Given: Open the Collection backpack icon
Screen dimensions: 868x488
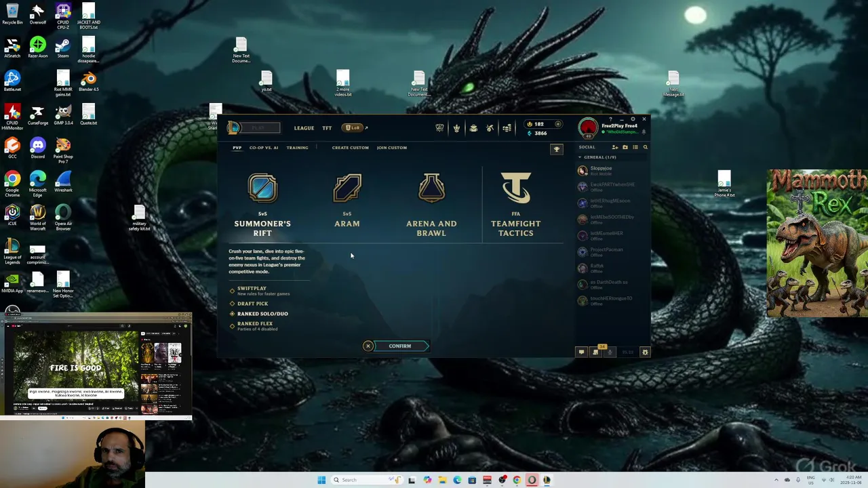Looking at the screenshot, I should (473, 127).
